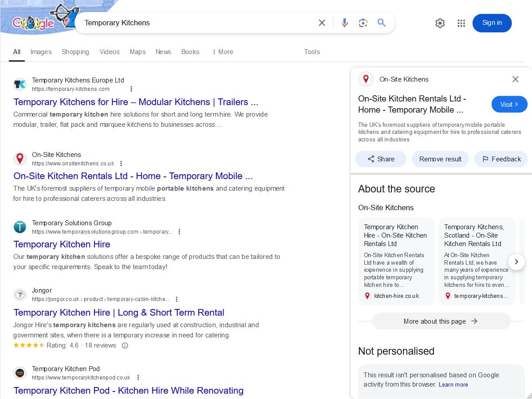
Task: Click the About the source heading
Action: [x=397, y=189]
